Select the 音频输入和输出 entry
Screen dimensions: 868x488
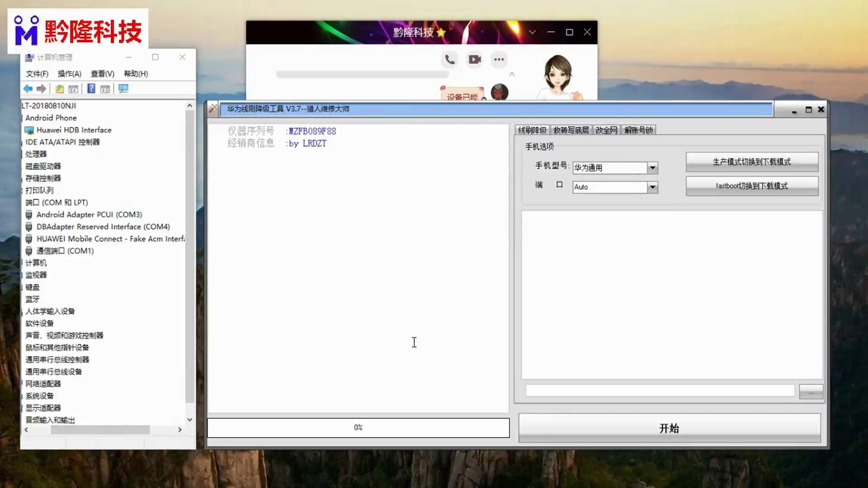[50, 420]
